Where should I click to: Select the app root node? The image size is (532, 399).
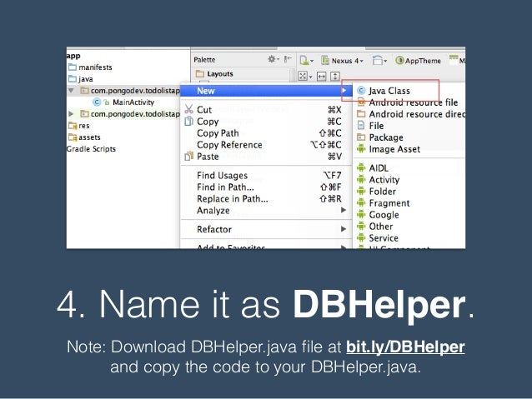pos(73,56)
